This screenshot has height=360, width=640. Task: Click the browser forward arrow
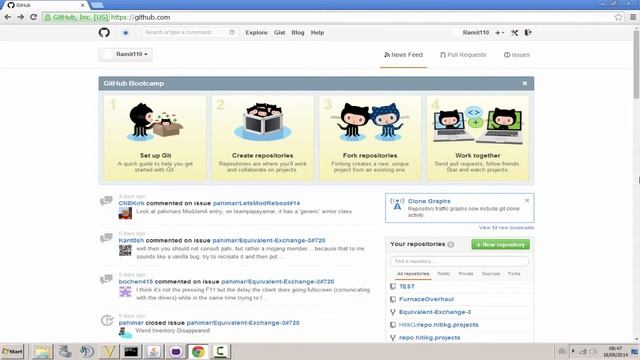[20, 17]
